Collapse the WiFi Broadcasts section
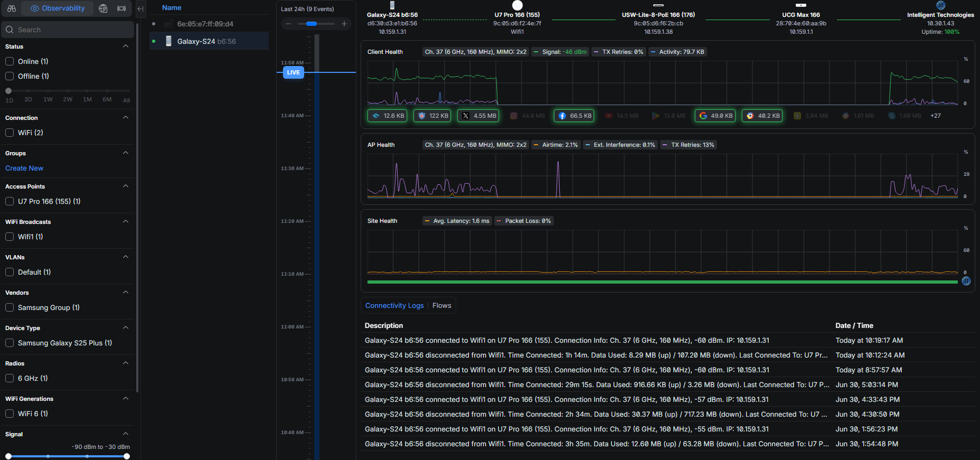 [x=126, y=221]
